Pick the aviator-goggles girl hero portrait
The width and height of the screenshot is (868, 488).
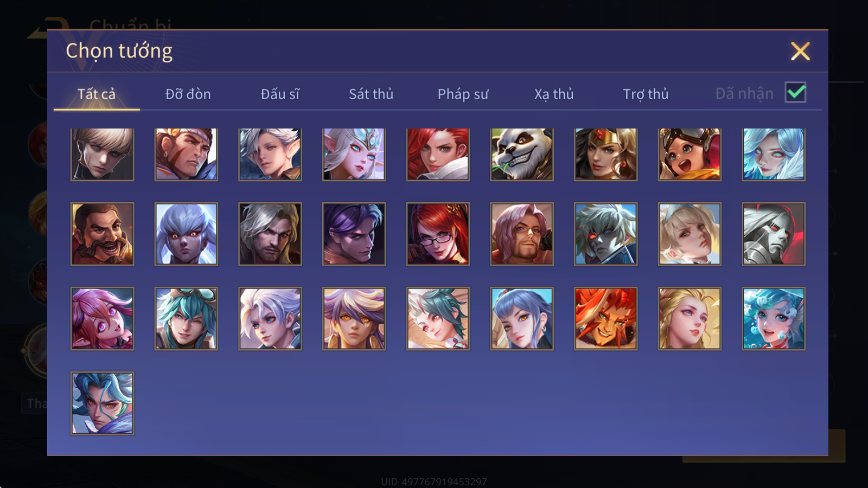click(690, 154)
